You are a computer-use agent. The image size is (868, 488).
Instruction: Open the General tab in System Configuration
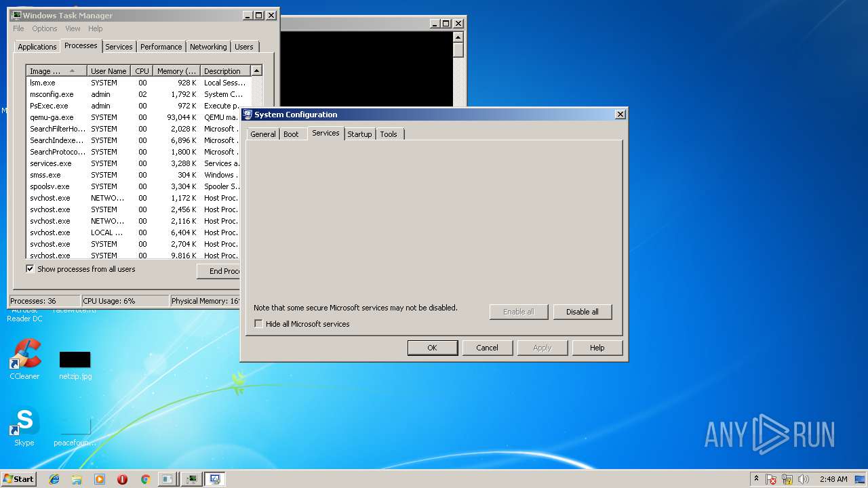tap(263, 134)
